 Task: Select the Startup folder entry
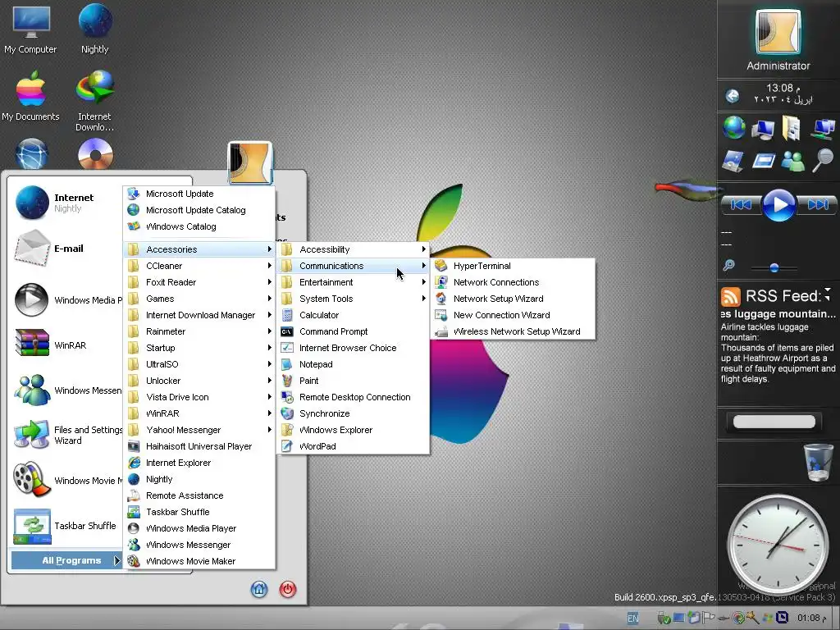click(199, 348)
